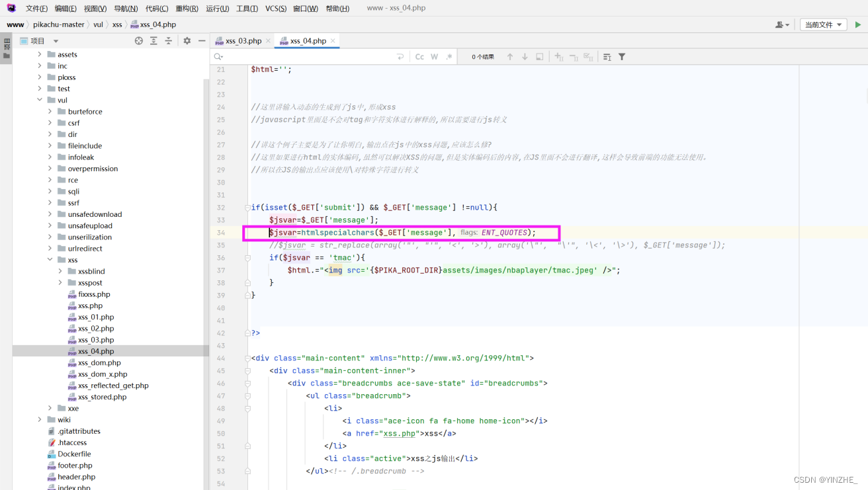Open the 帮助(H) menu
The image size is (868, 490).
click(x=337, y=9)
